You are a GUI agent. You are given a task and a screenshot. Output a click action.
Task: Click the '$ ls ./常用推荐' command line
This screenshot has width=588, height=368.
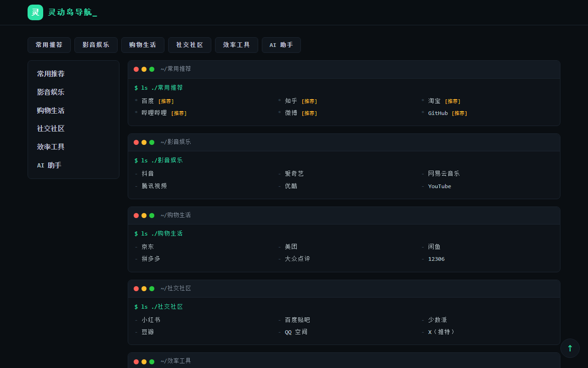(x=158, y=88)
